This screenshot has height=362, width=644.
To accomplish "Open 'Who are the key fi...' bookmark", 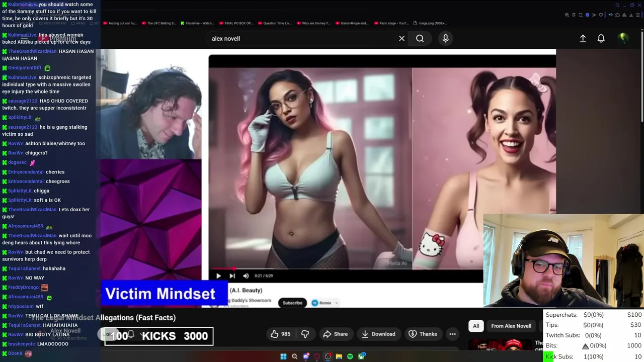I will pos(313,23).
